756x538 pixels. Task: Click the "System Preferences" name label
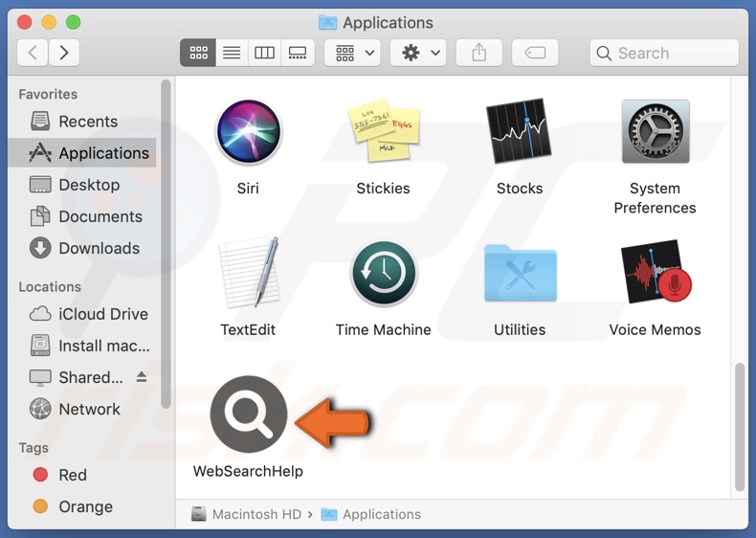[655, 198]
